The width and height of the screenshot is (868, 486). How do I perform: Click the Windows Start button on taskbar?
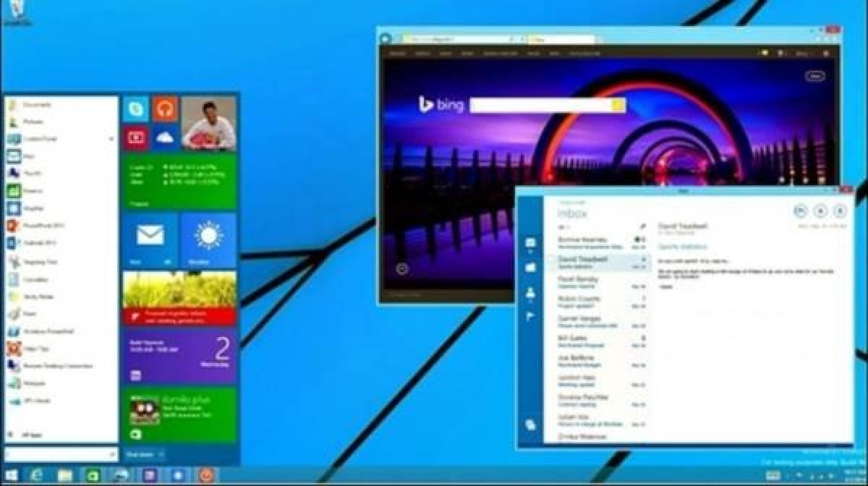[x=11, y=475]
